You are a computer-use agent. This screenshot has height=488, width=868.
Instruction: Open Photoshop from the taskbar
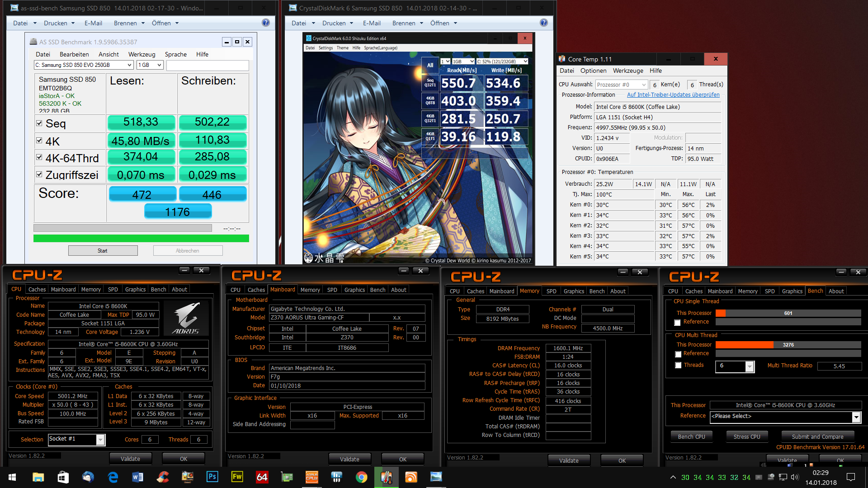tap(212, 477)
